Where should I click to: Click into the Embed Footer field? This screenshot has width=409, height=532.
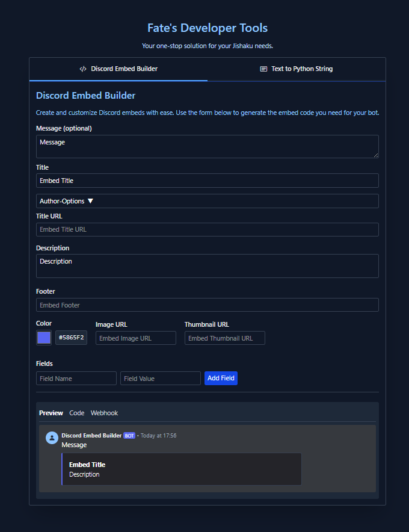point(208,305)
